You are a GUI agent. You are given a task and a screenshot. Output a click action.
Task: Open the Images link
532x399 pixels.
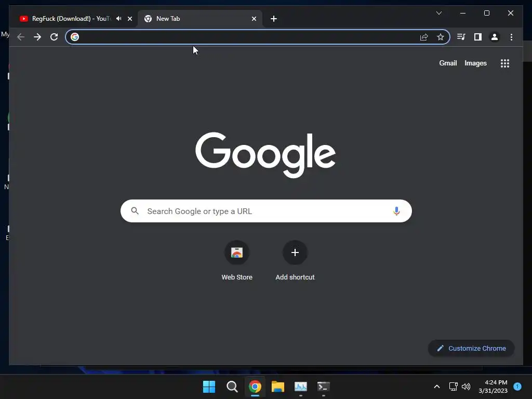[475, 63]
